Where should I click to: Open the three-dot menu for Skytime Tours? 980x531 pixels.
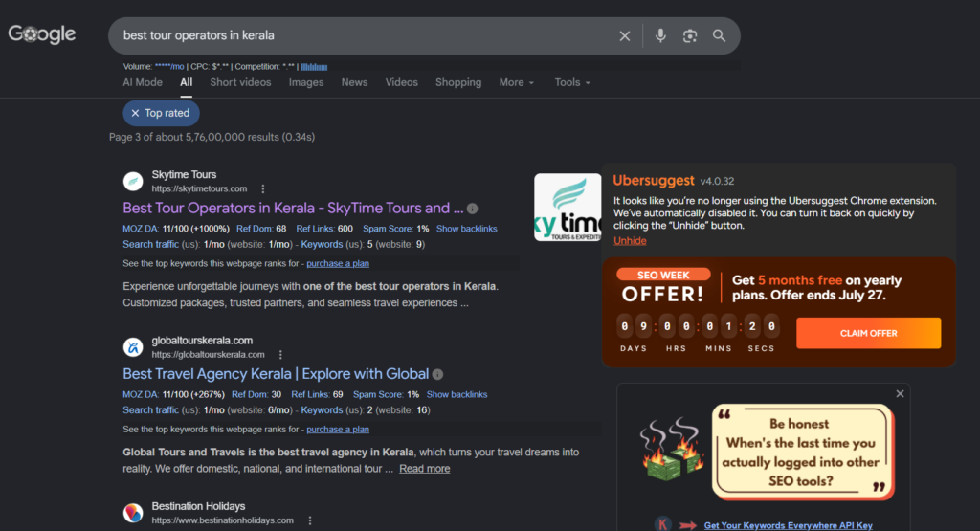coord(263,188)
